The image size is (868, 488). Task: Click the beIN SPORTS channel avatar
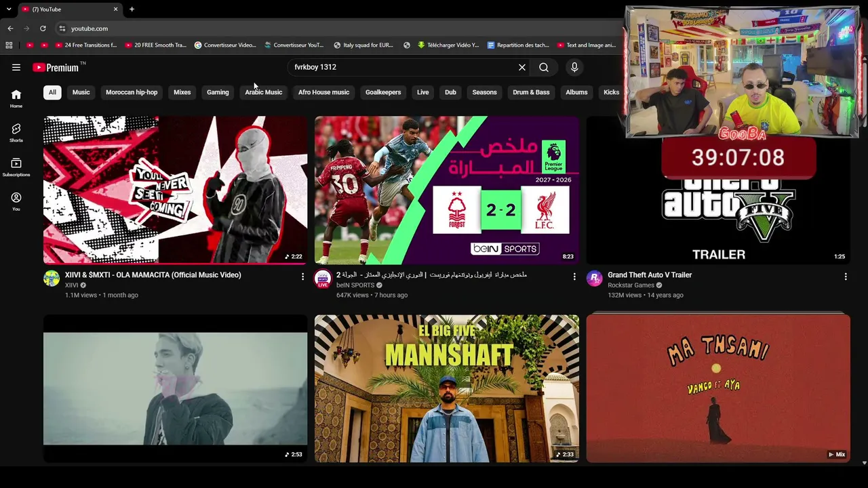tap(323, 279)
